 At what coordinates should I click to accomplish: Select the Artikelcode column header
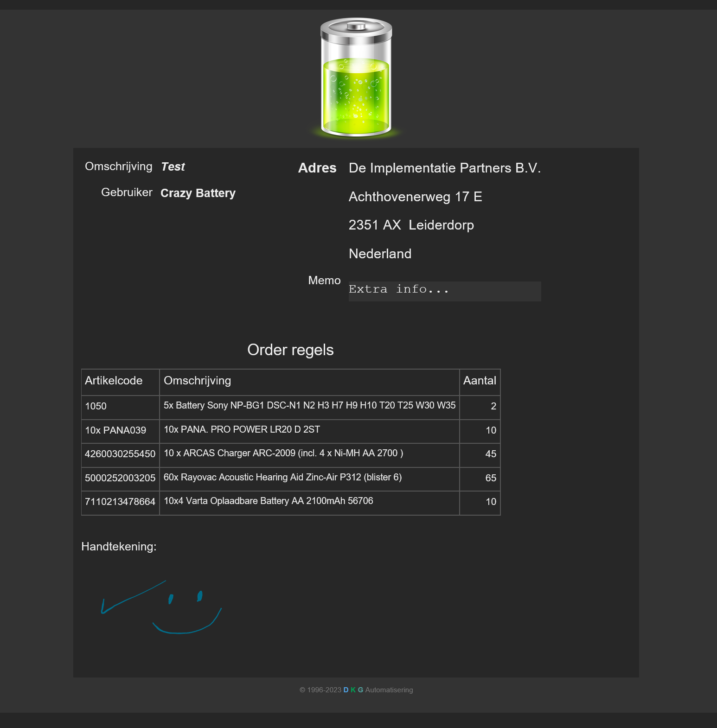click(x=114, y=381)
